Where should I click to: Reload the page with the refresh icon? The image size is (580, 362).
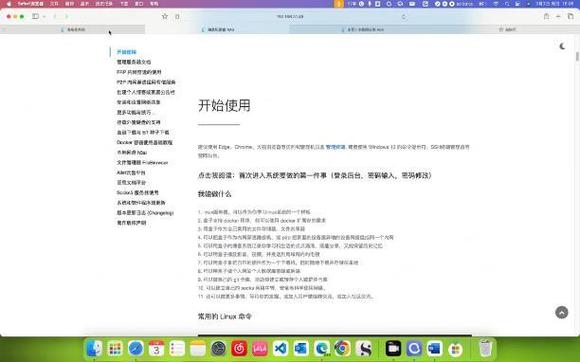pos(404,17)
